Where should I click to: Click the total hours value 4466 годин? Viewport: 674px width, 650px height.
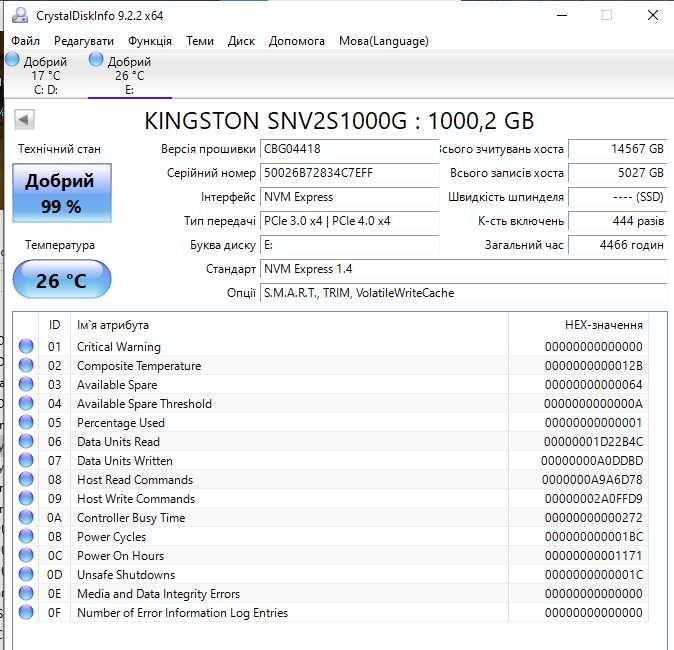pyautogui.click(x=618, y=245)
